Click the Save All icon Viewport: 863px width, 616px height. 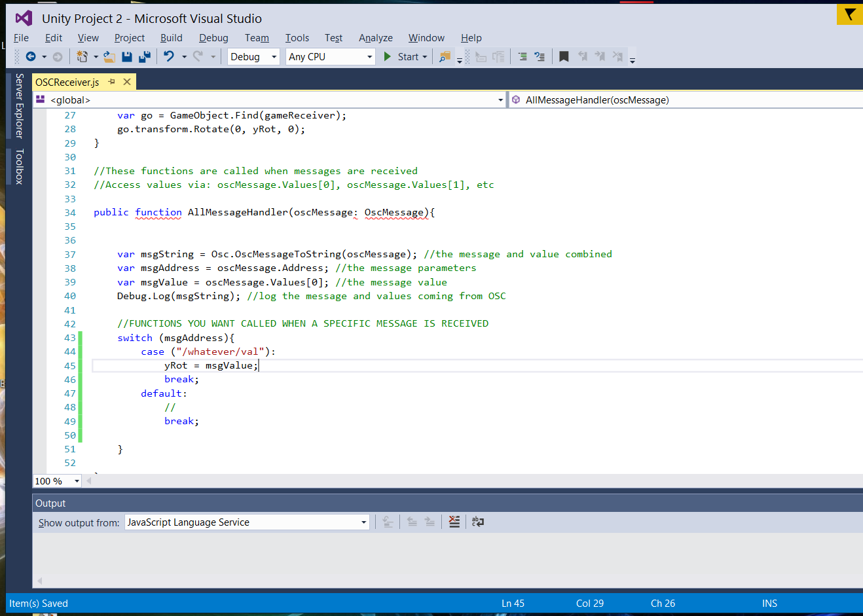[145, 57]
